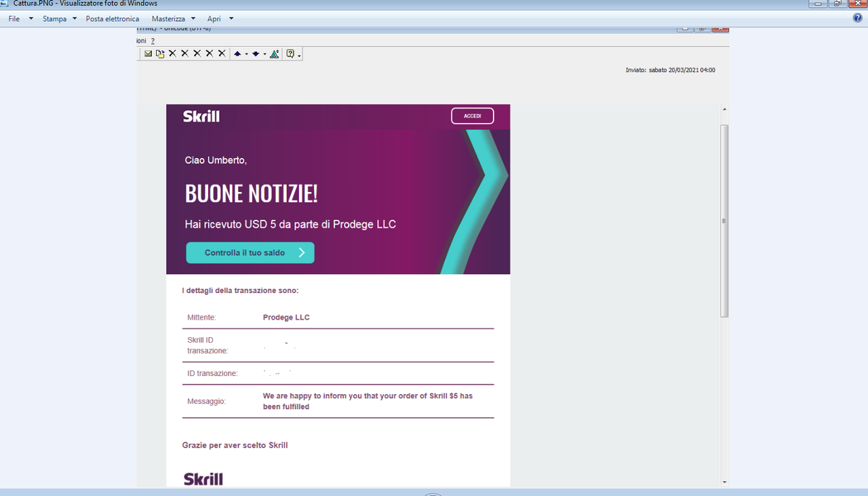The image size is (868, 496).
Task: Click the purple Skrill logo at the bottom
Action: pos(203,479)
